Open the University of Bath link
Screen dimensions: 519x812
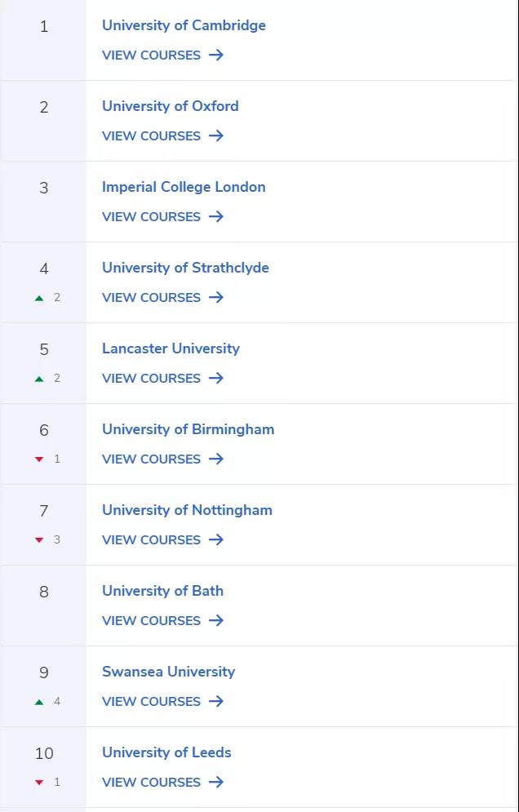162,591
